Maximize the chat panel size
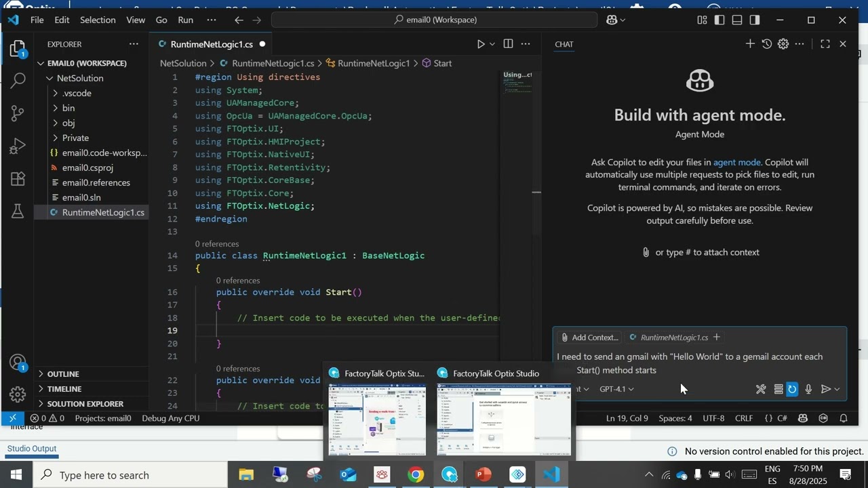The image size is (868, 488). [825, 44]
